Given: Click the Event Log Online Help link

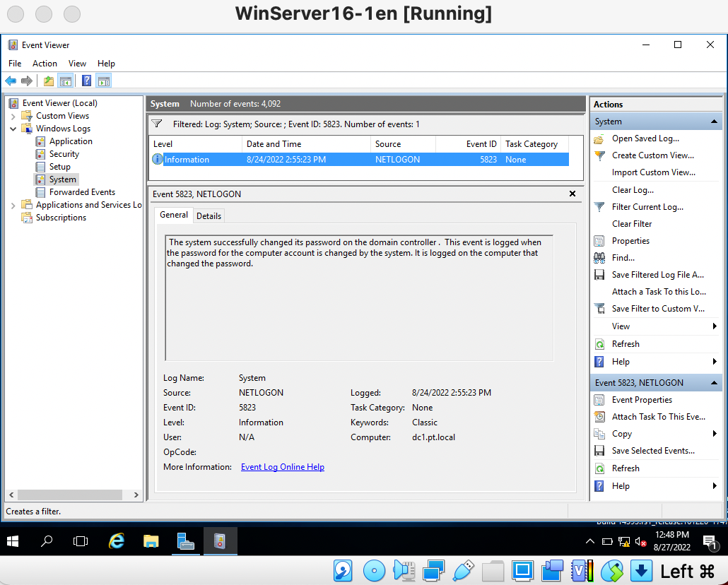Looking at the screenshot, I should [282, 467].
